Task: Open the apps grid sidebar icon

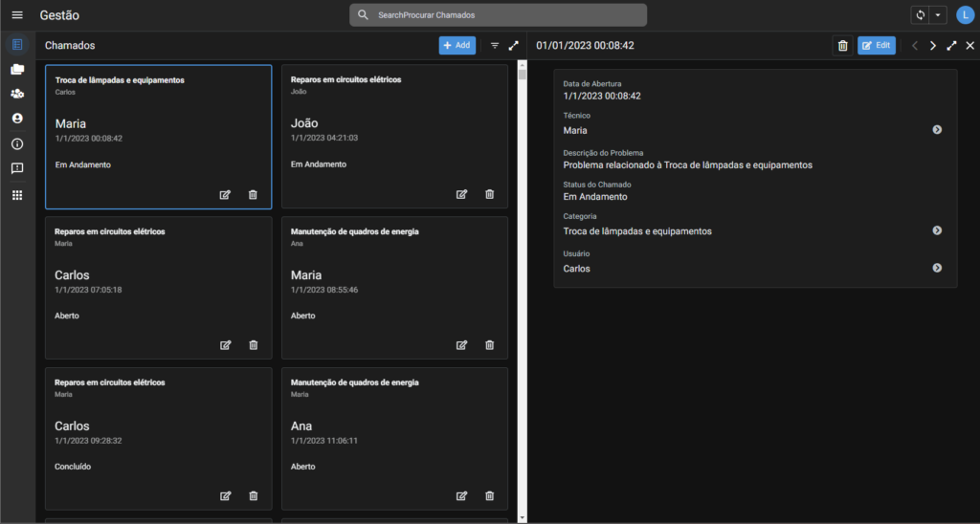Action: coord(17,195)
